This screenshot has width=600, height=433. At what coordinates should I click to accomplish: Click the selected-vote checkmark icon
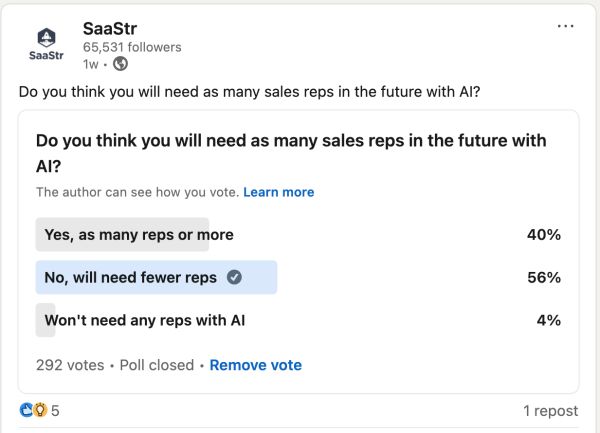coord(234,278)
